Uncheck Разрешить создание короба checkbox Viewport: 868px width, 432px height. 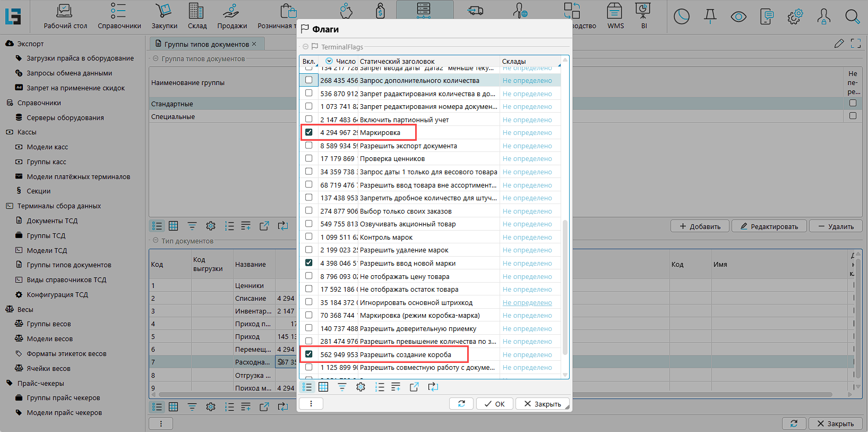pyautogui.click(x=309, y=354)
